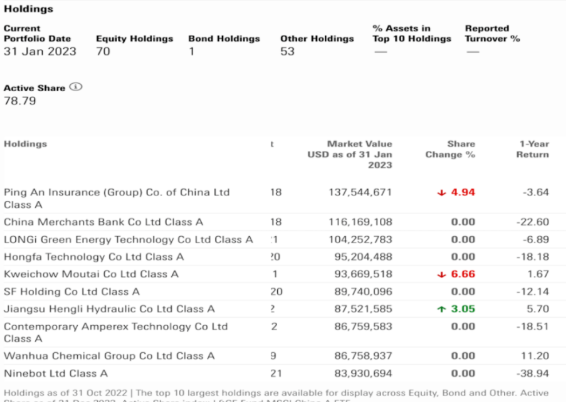Select 1-year return 5.70
The image size is (566, 402).
point(538,309)
